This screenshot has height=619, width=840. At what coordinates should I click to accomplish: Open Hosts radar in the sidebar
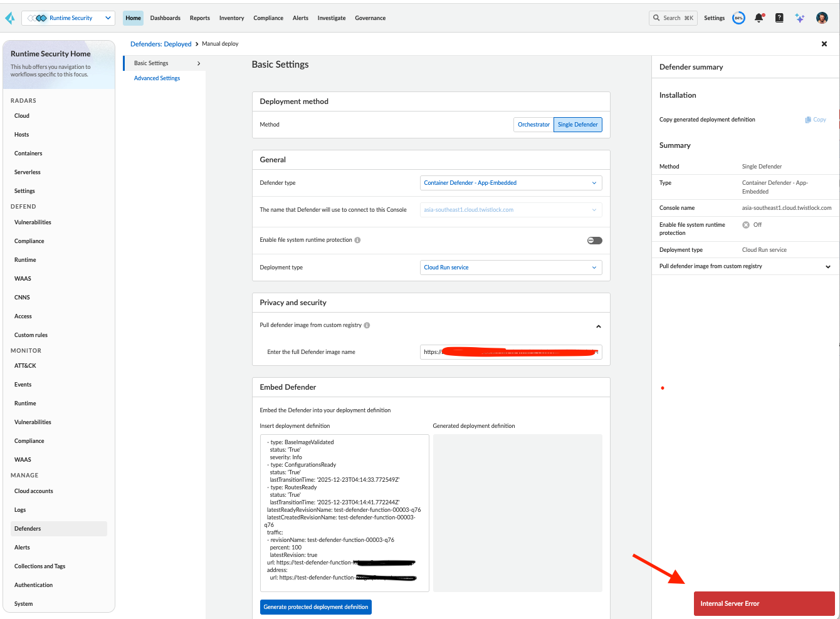tap(22, 135)
